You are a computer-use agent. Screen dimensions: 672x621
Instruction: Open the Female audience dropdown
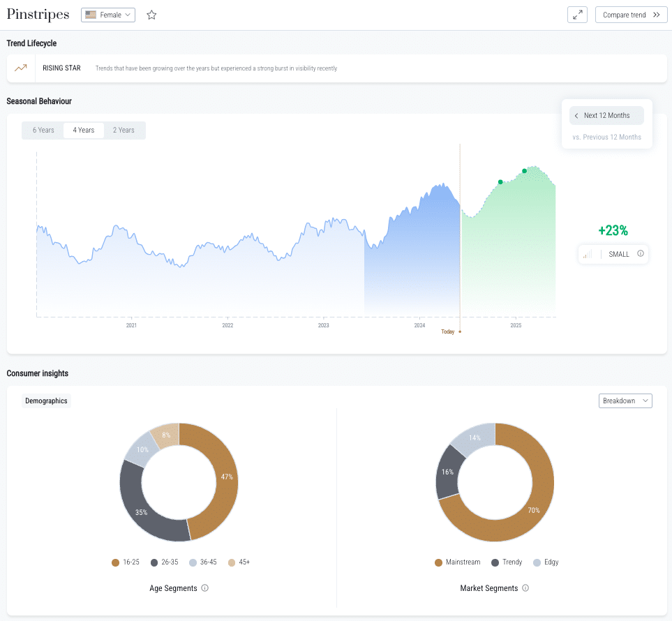(x=108, y=14)
